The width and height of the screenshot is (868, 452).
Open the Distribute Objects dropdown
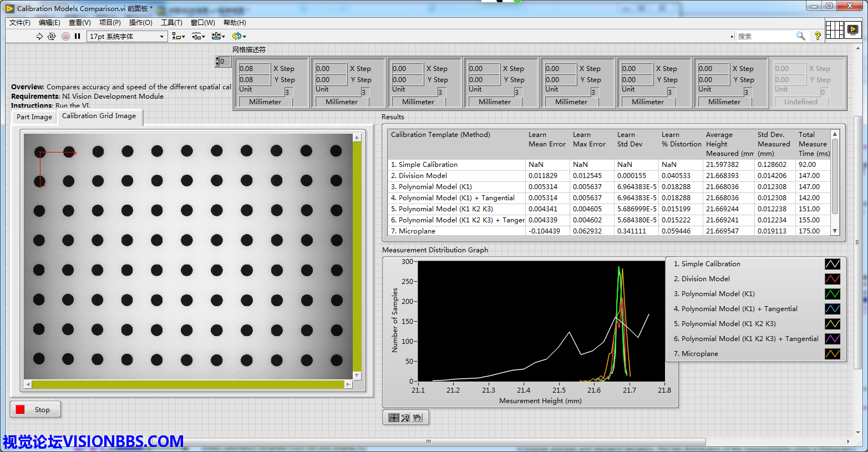pyautogui.click(x=198, y=37)
